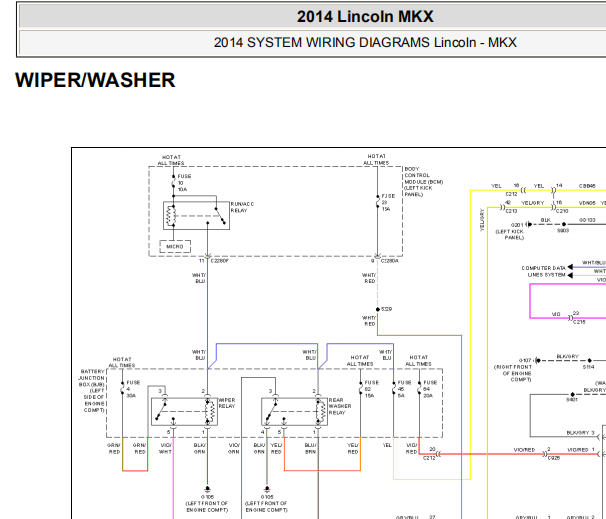Select the 'FUSE 10 10A' label
The width and height of the screenshot is (606, 519).
pyautogui.click(x=184, y=183)
